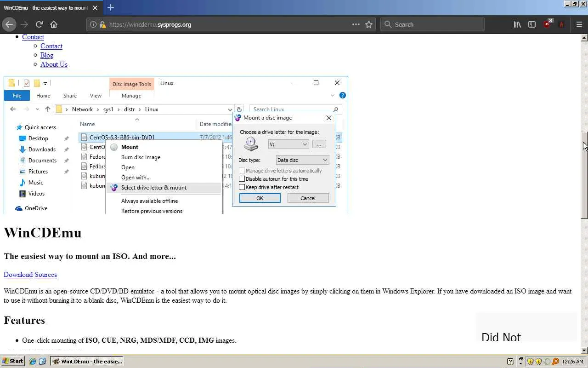Open the Firefox Library icon
588x368 pixels.
[x=517, y=24]
